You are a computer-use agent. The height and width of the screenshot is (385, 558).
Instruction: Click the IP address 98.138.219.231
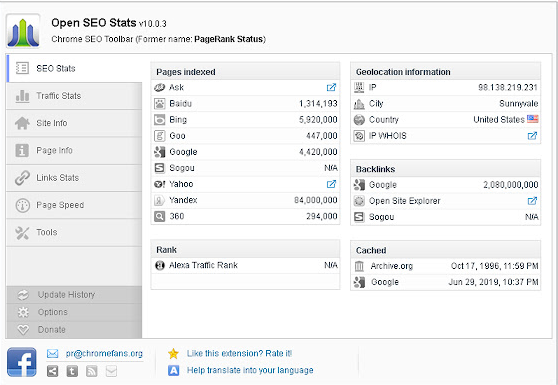click(508, 88)
